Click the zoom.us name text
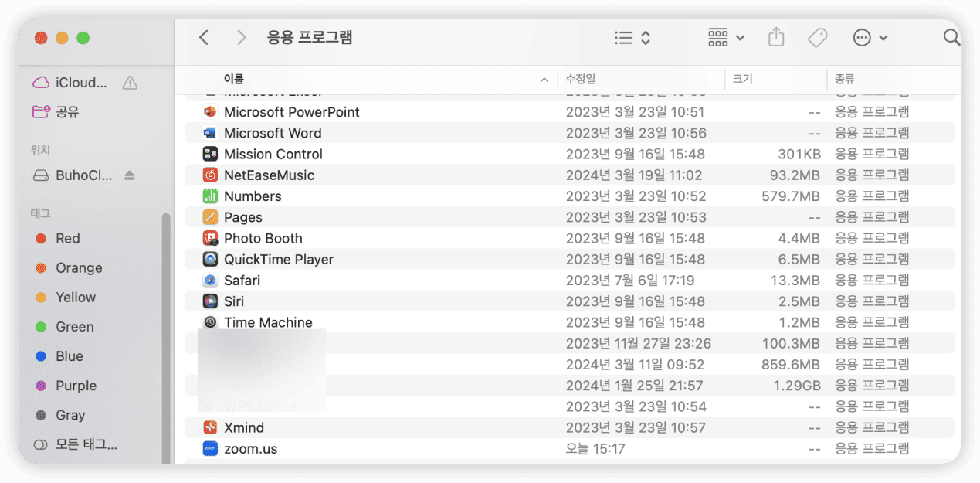980x483 pixels. pyautogui.click(x=250, y=448)
